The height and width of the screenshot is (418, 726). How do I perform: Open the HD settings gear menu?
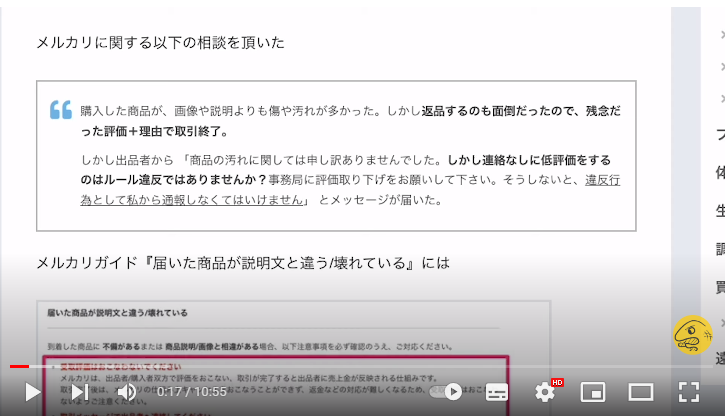(545, 392)
